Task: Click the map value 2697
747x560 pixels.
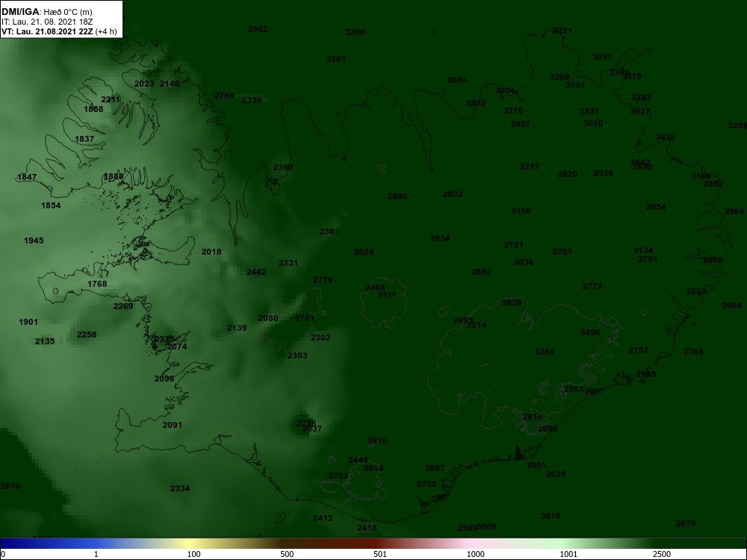Action: (x=435, y=469)
